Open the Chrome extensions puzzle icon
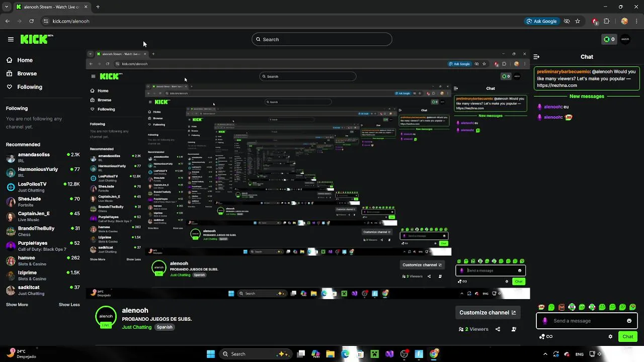The height and width of the screenshot is (362, 644). pyautogui.click(x=606, y=21)
